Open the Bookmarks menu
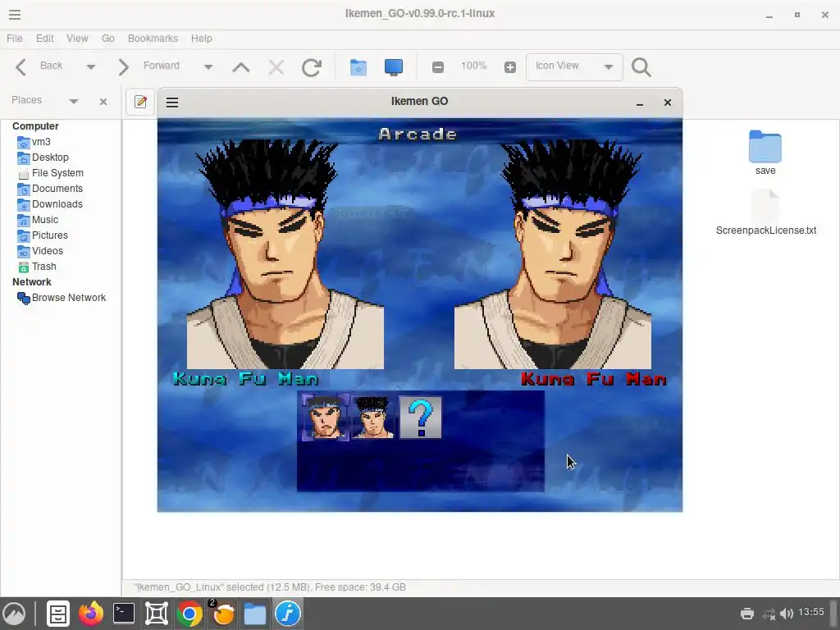This screenshot has width=840, height=630. [153, 39]
